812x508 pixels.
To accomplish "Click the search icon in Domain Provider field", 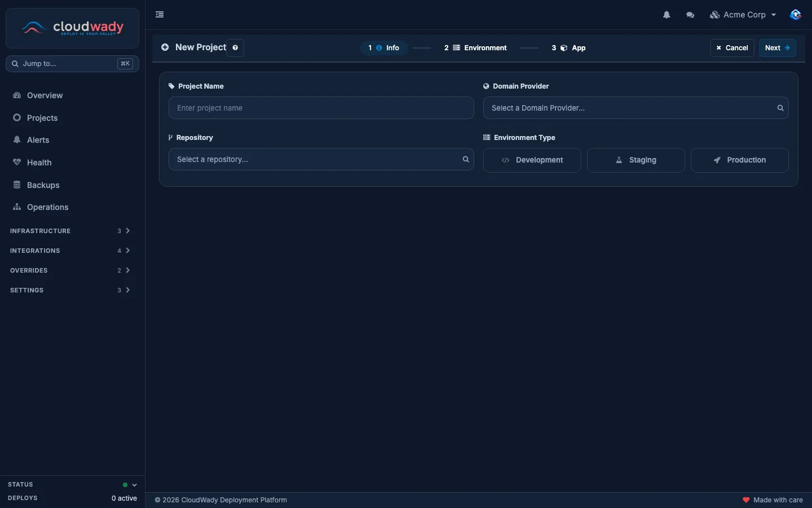I will pyautogui.click(x=780, y=108).
